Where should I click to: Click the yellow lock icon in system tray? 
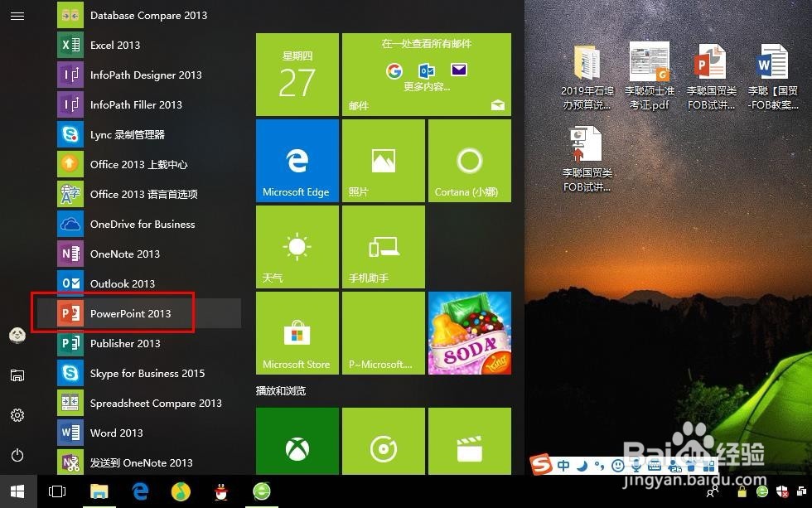(x=742, y=491)
